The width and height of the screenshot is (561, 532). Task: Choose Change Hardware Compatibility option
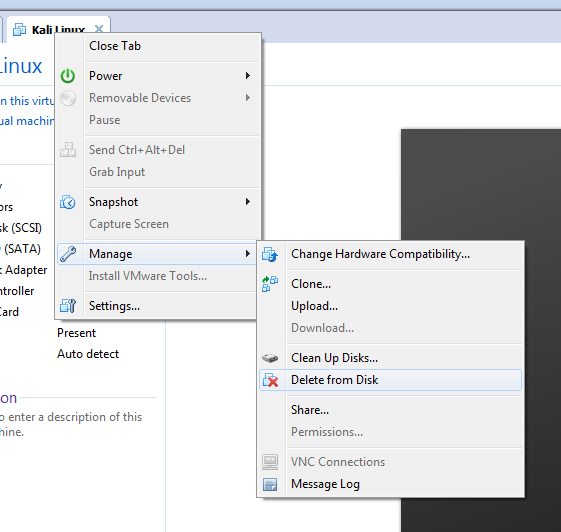(x=390, y=254)
